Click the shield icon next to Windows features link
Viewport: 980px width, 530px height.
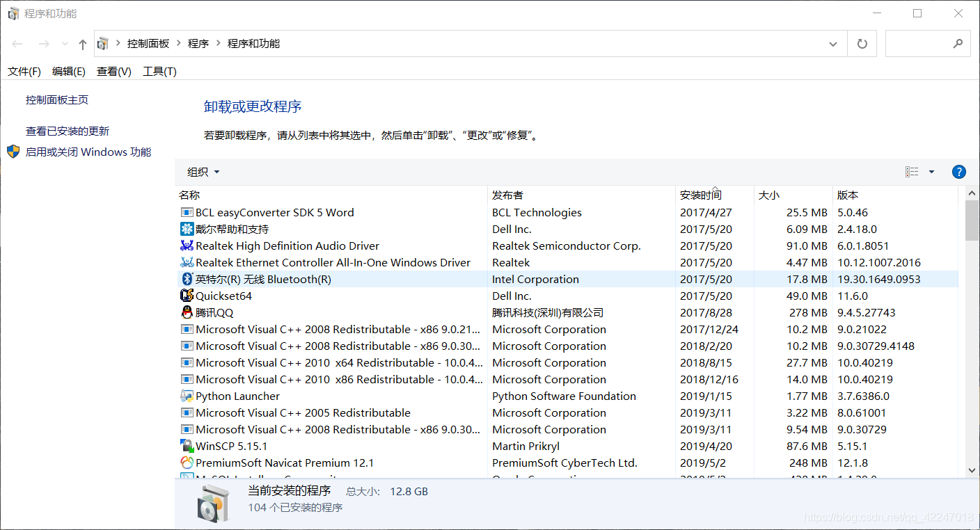pyautogui.click(x=13, y=152)
